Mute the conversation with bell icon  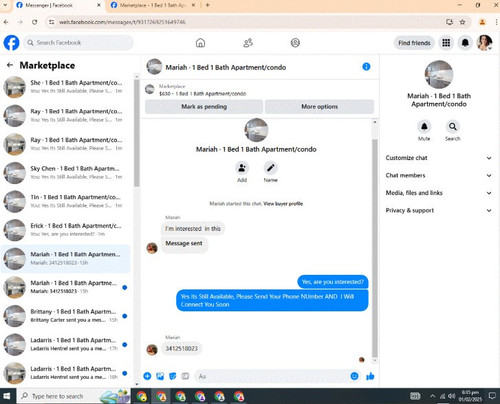[424, 127]
